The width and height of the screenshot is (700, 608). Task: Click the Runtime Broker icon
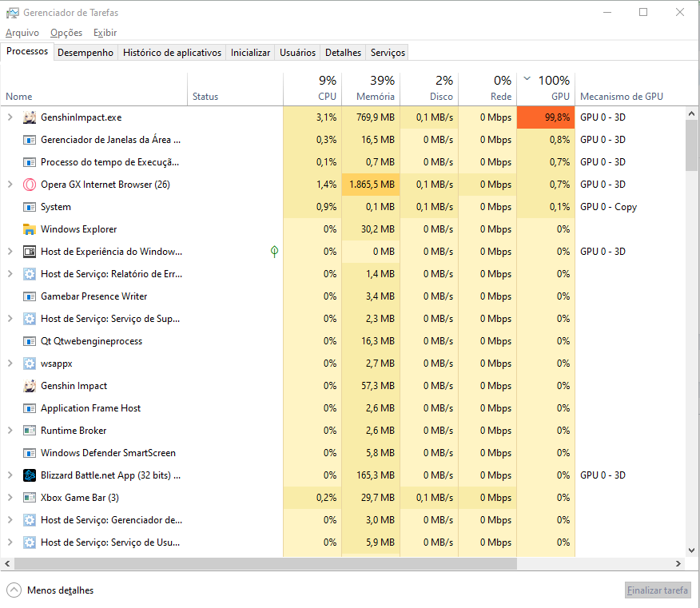[x=30, y=431]
